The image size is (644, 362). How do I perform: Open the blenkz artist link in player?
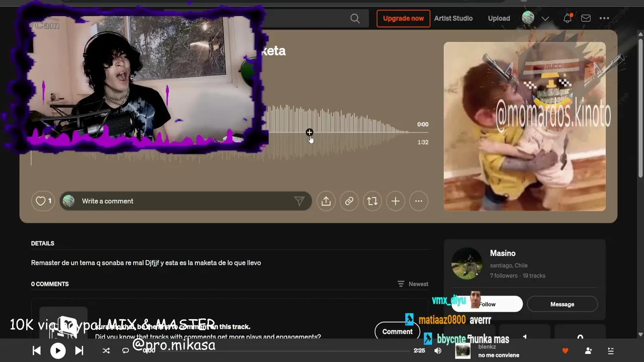point(487,347)
